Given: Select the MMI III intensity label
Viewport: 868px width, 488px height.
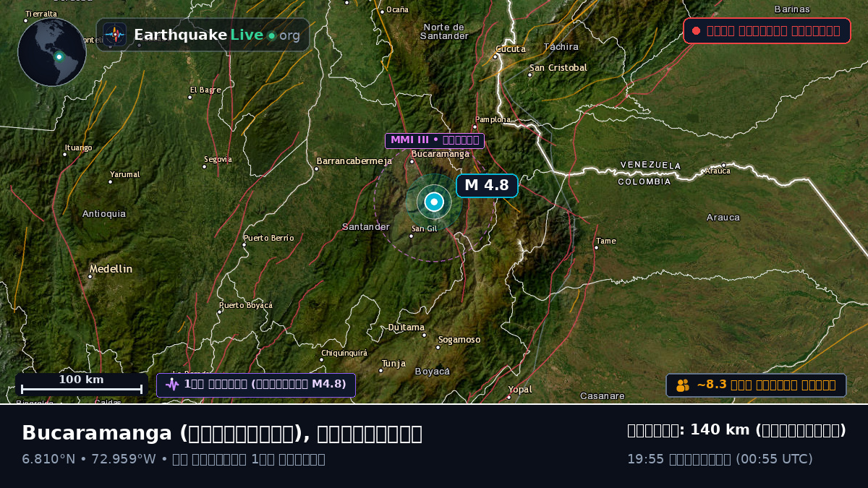Looking at the screenshot, I should coord(434,140).
